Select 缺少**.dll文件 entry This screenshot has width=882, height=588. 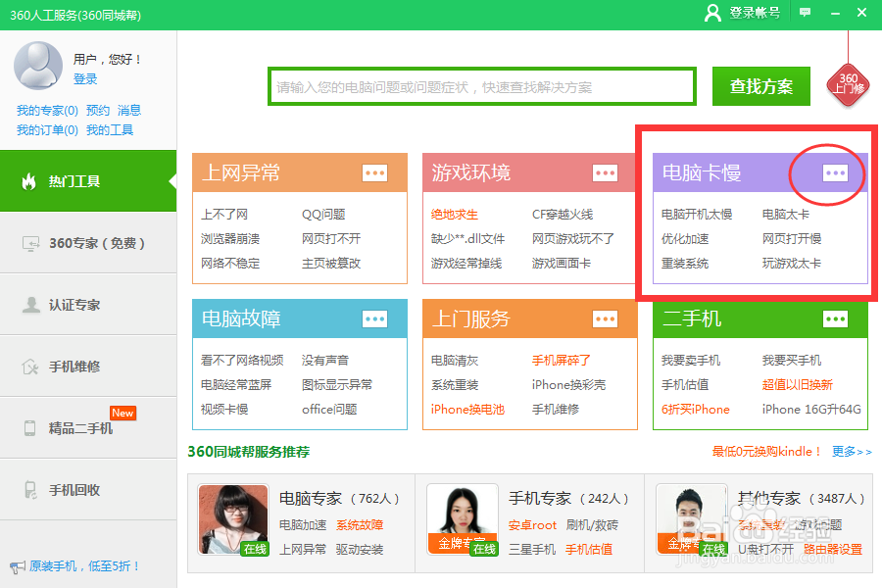468,238
